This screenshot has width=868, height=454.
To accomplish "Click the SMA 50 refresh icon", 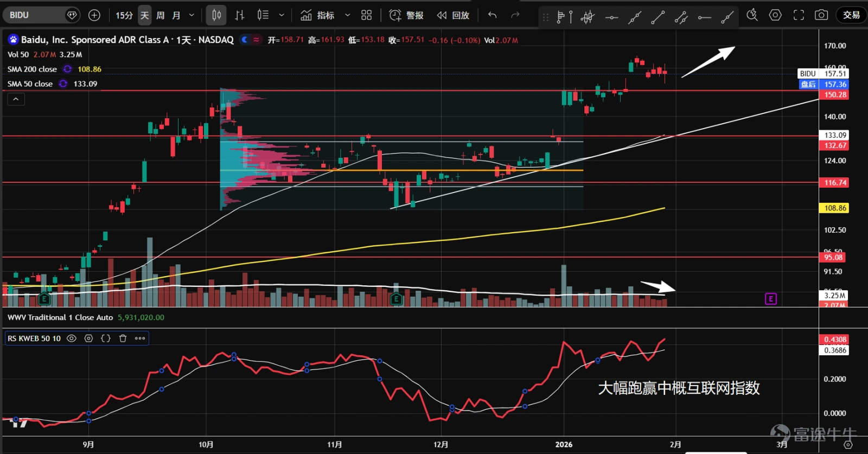I will coord(63,84).
